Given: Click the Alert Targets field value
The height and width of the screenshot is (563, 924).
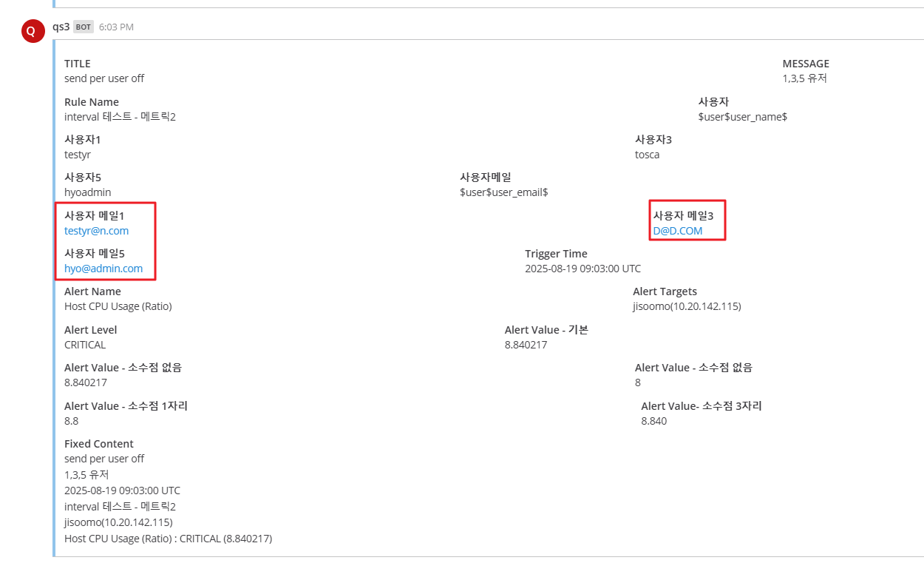Looking at the screenshot, I should (687, 306).
